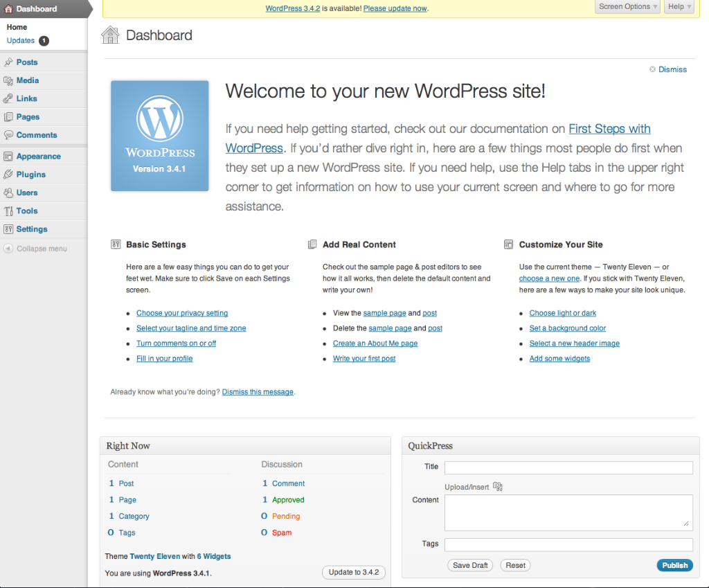Open the Users menu

pos(27,193)
